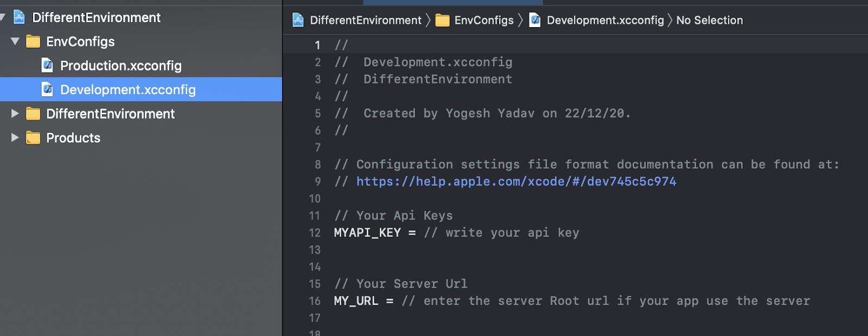Place cursor after MYAPI_KEY equals sign
This screenshot has width=868, height=336.
pos(417,233)
